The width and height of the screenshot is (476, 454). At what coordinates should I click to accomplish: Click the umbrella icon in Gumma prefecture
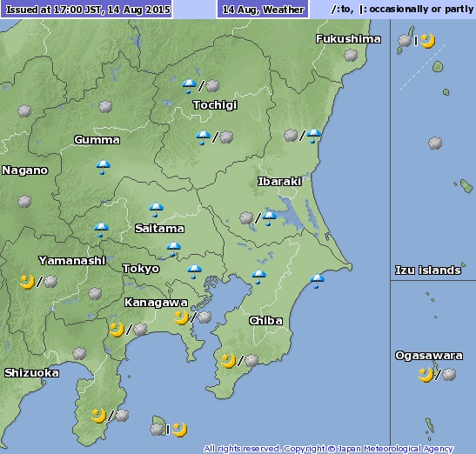click(104, 167)
